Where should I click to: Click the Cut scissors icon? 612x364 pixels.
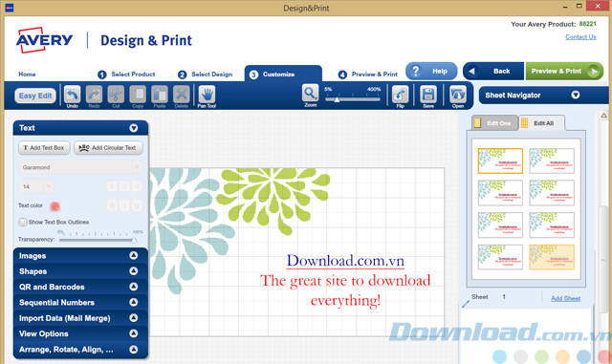(116, 95)
